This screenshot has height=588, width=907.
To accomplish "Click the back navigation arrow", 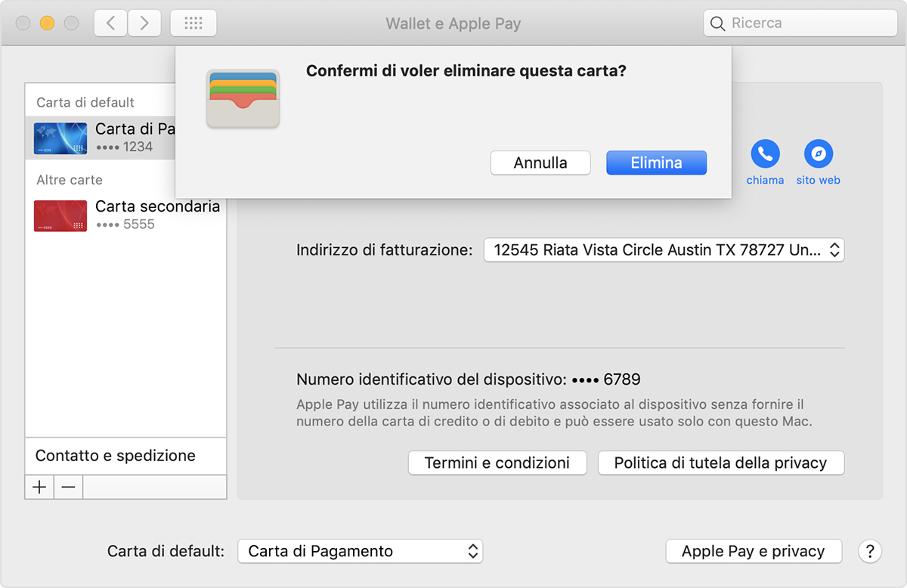I will tap(110, 23).
